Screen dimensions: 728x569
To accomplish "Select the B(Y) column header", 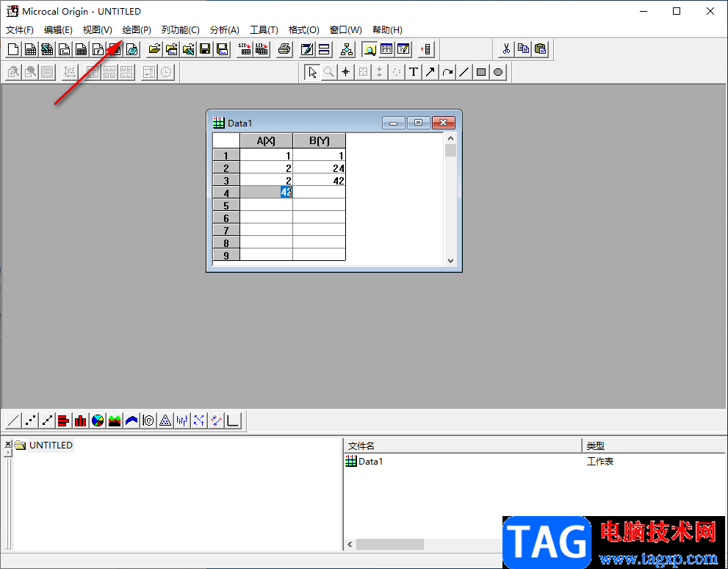I will coord(320,140).
